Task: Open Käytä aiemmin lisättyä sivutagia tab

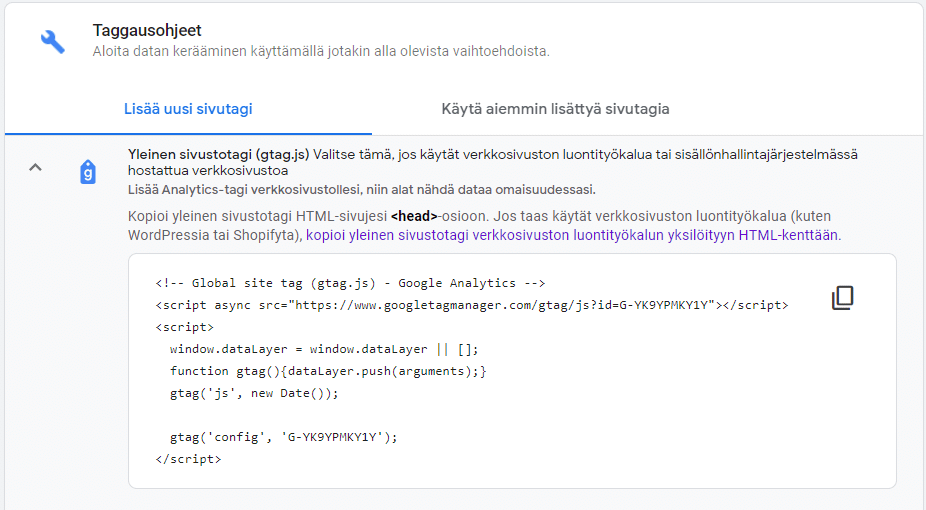Action: click(555, 108)
